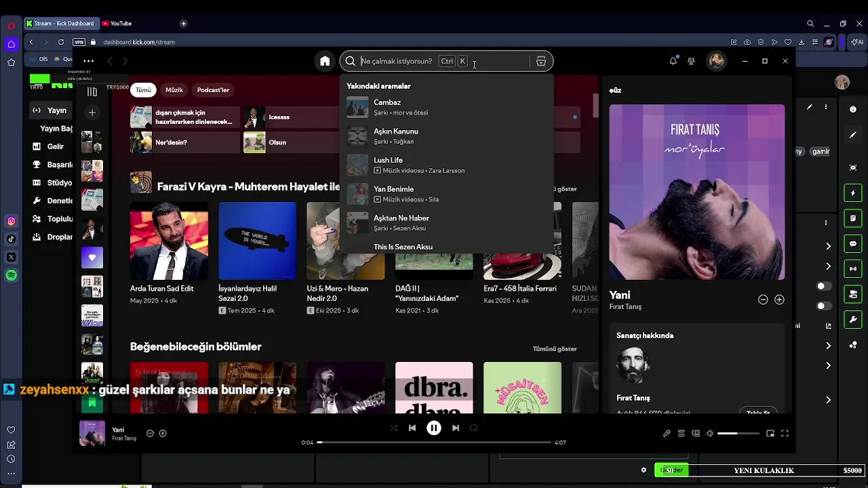Select the Tümü filter chip
This screenshot has height=488, width=868.
[143, 89]
